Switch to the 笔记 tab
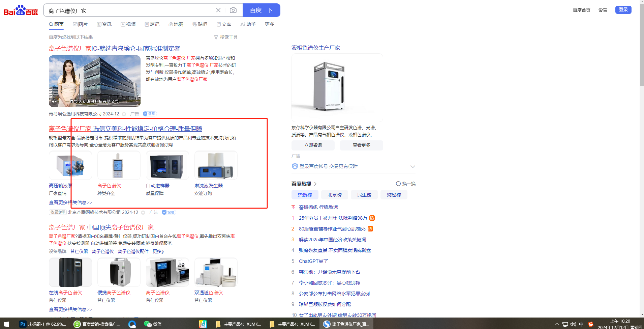Screen dimensions: 644x329 coord(152,24)
